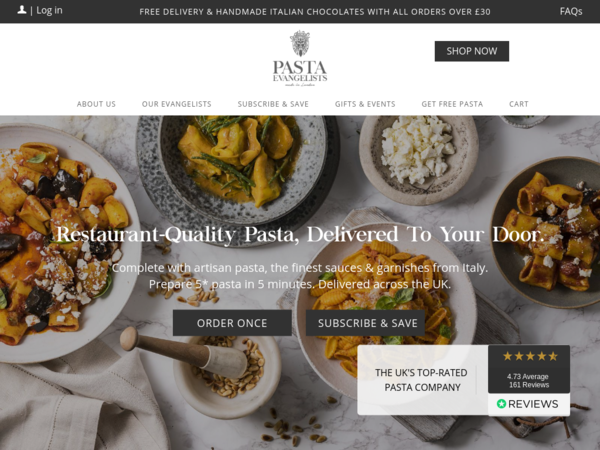The image size is (600, 450).
Task: Click the Shop Now button
Action: coord(472,51)
